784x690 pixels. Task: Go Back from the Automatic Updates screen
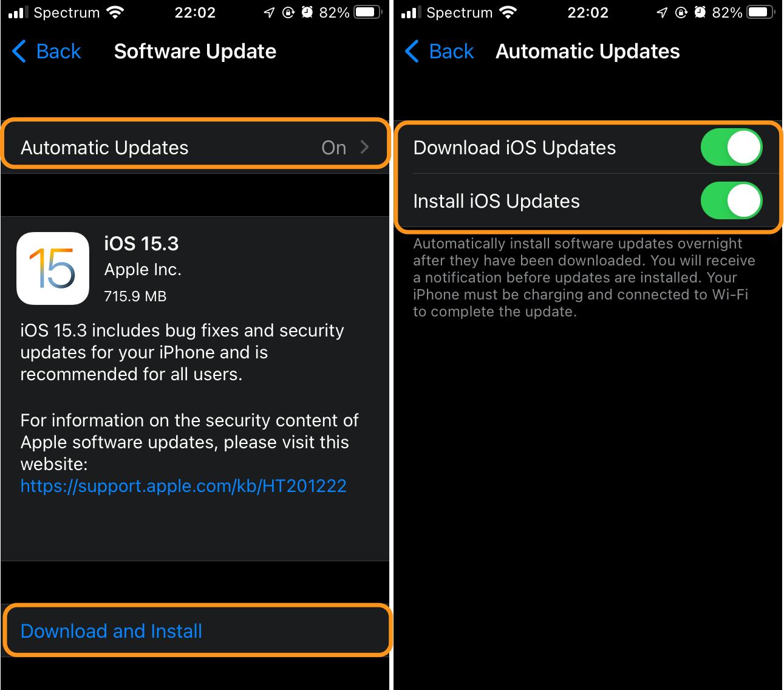tap(439, 52)
